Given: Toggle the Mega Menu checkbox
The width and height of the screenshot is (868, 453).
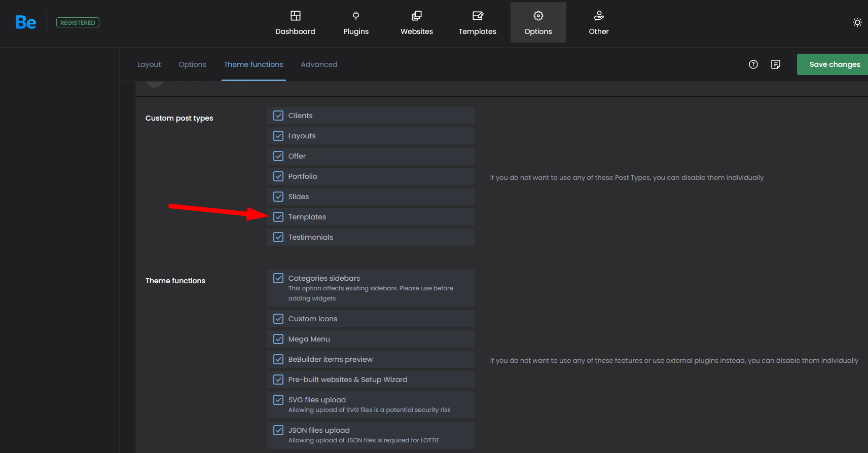Looking at the screenshot, I should [278, 339].
